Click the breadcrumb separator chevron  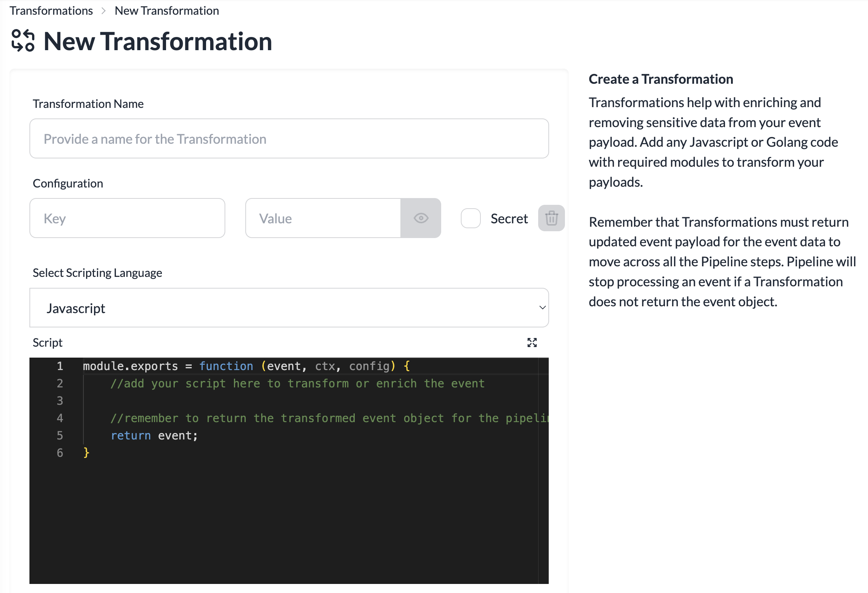click(x=104, y=11)
